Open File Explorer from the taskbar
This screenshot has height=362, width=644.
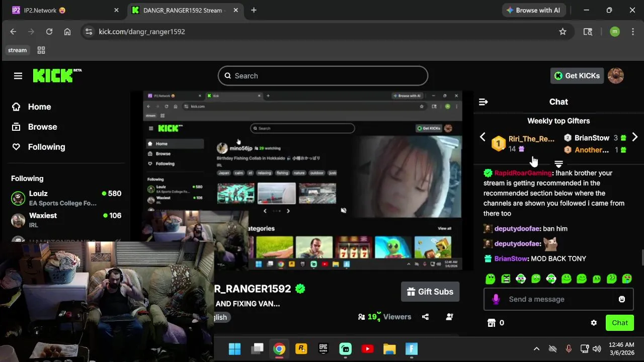pos(389,349)
